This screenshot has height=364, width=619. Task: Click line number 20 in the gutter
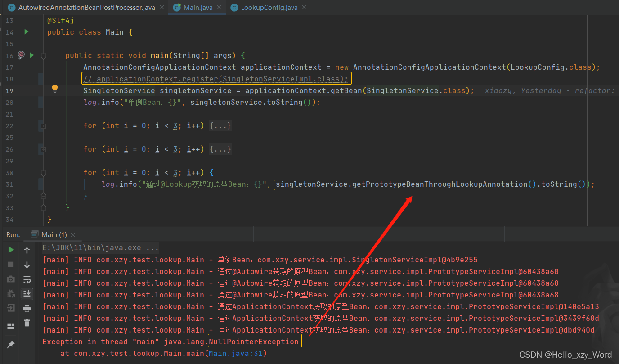point(9,103)
